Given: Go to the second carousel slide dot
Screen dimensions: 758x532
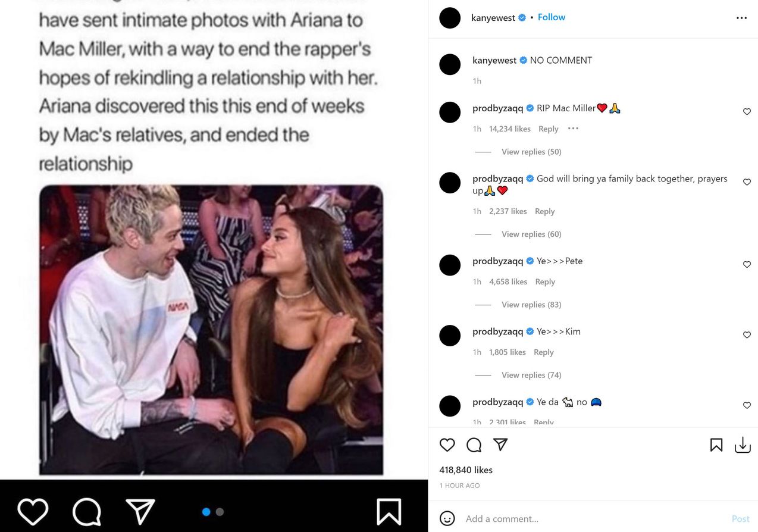Looking at the screenshot, I should click(220, 512).
